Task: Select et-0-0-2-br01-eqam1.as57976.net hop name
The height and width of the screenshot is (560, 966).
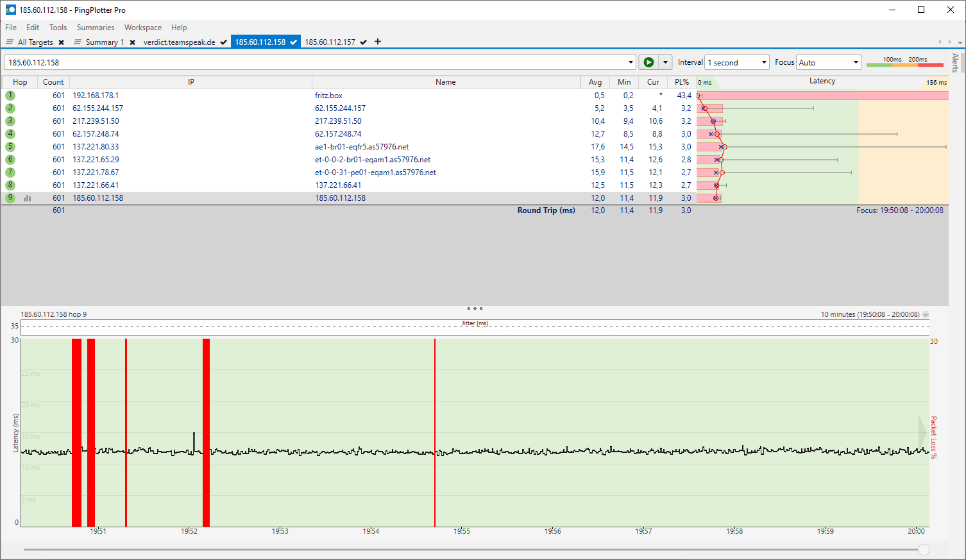Action: [373, 160]
